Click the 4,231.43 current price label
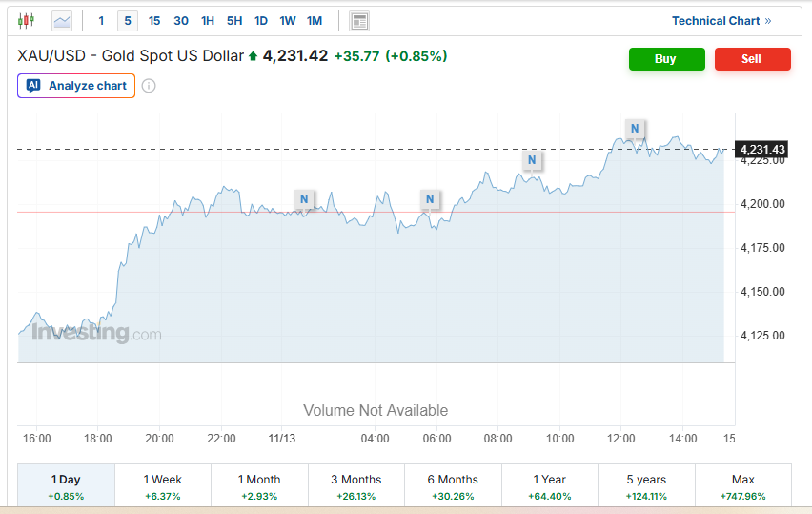The height and width of the screenshot is (514, 812). pos(762,149)
